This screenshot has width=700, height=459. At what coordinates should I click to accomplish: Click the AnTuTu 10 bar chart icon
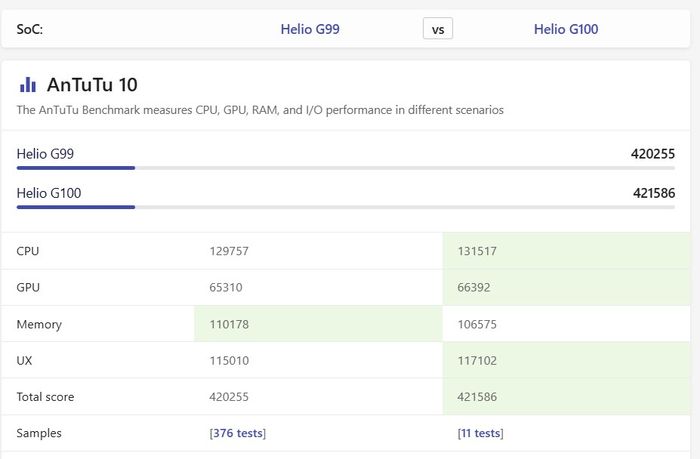[28, 84]
